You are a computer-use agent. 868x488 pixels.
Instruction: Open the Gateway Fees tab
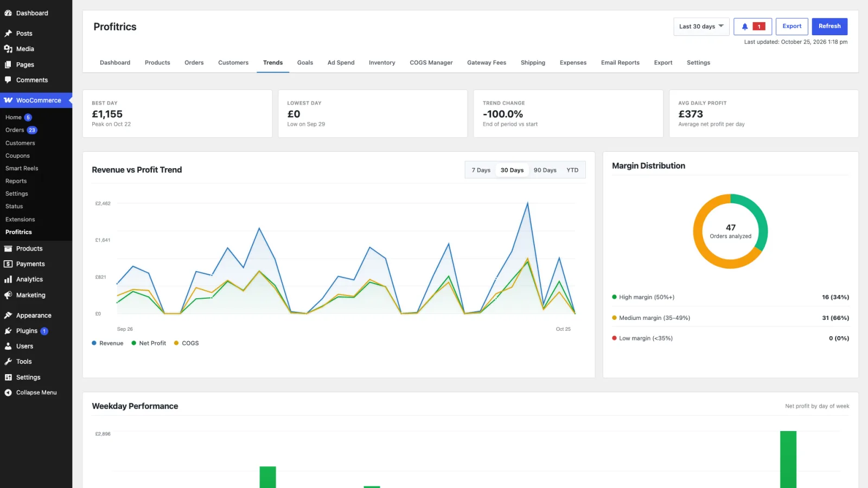487,63
